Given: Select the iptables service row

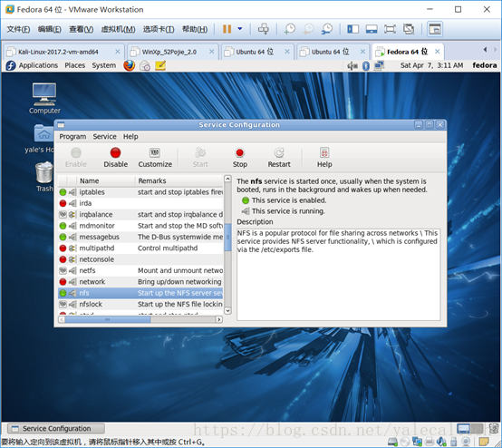Looking at the screenshot, I should (140, 192).
